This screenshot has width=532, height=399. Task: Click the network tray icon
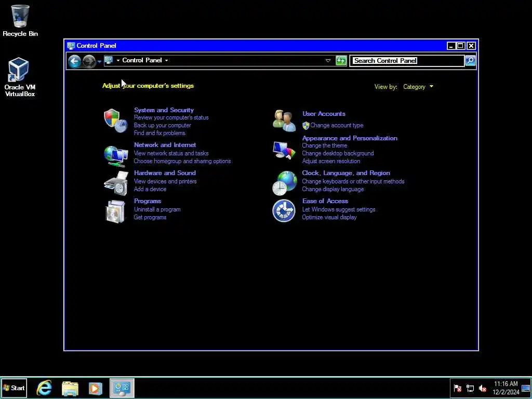coord(470,389)
